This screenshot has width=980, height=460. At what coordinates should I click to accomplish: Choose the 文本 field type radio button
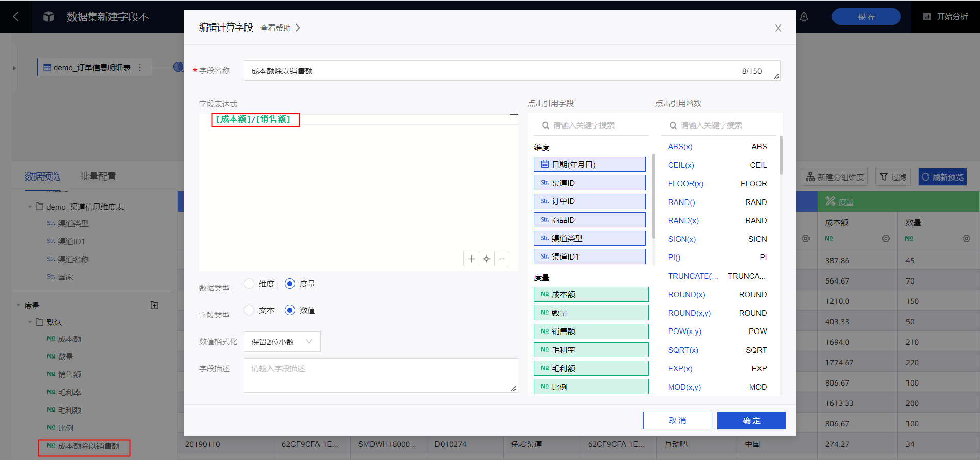(x=249, y=310)
